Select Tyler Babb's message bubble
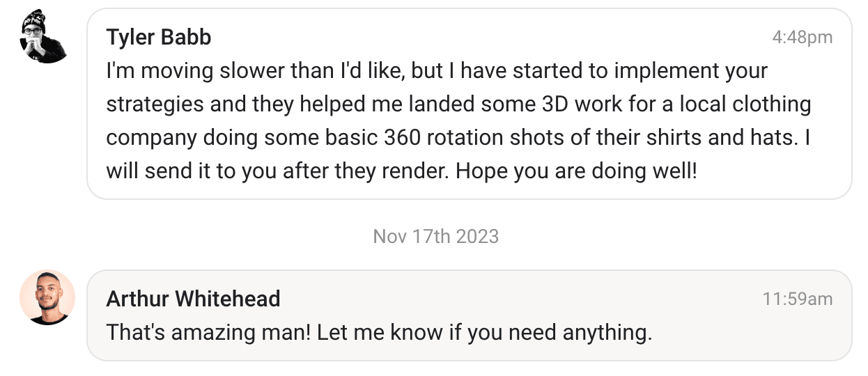This screenshot has width=868, height=376. pyautogui.click(x=470, y=104)
